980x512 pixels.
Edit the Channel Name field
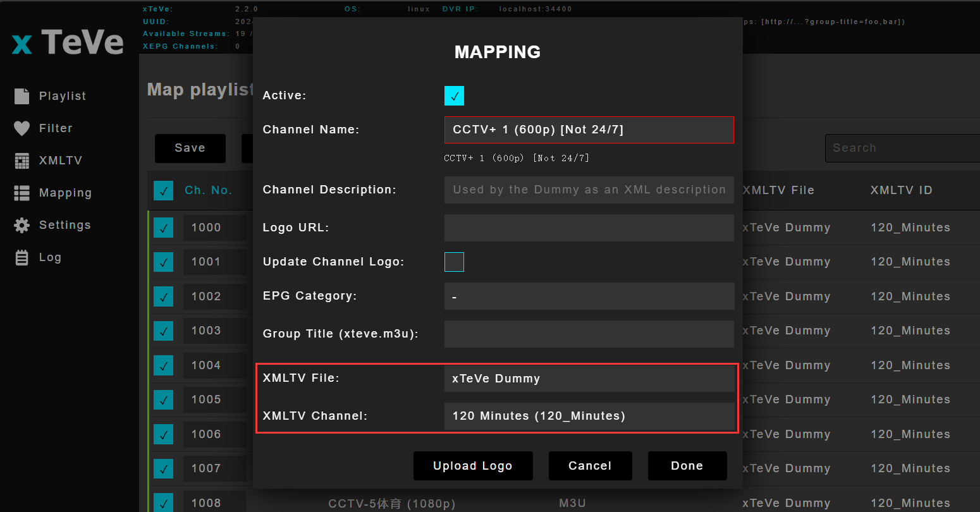click(x=589, y=130)
